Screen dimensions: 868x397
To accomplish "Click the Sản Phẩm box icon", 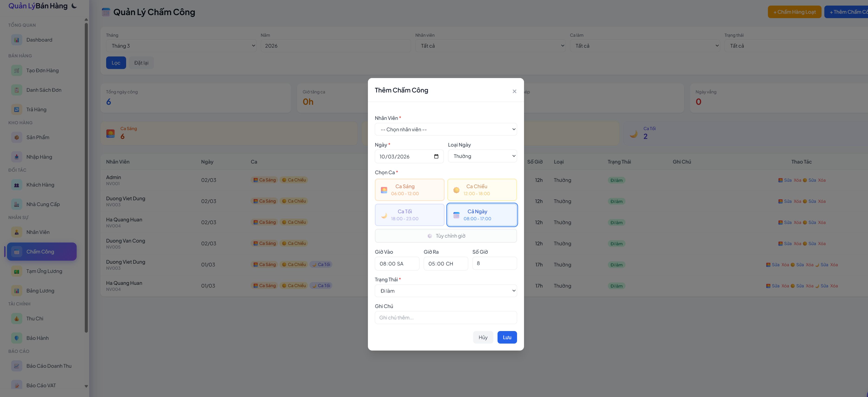I will (x=16, y=138).
